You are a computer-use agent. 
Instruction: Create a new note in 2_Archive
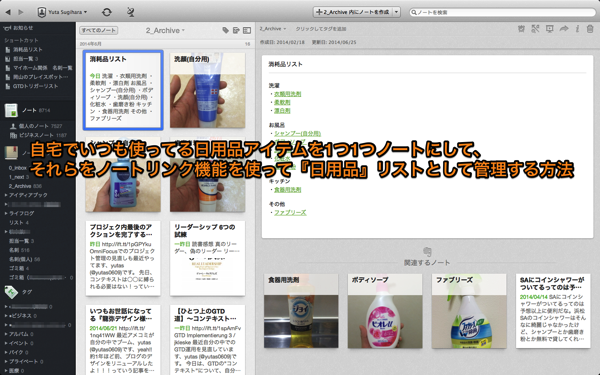pos(352,12)
